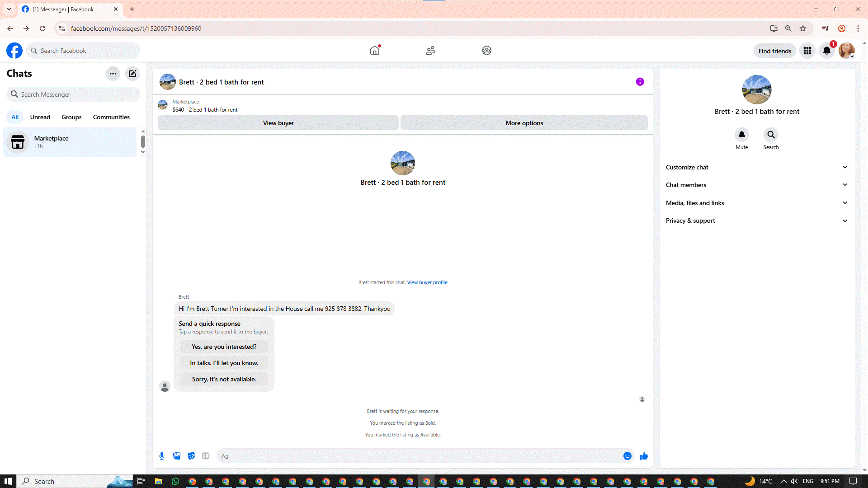
Task: Send a thumbs-up like
Action: click(644, 456)
